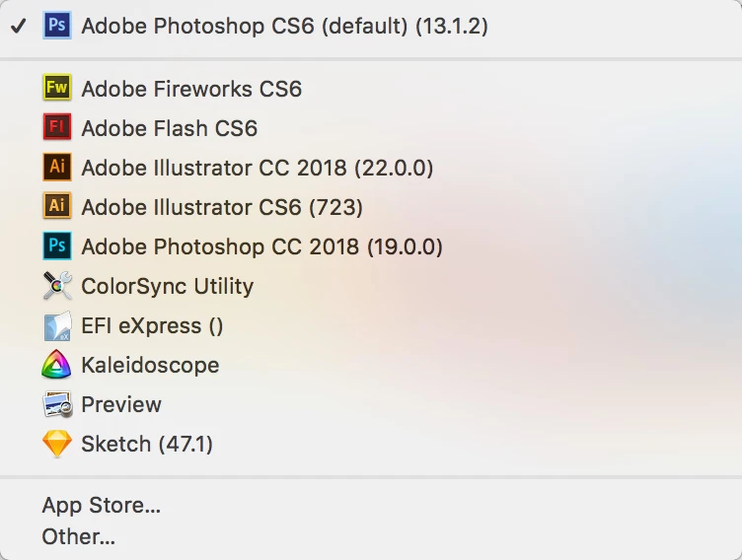Click the Preview app icon
The height and width of the screenshot is (560, 742).
tap(57, 404)
